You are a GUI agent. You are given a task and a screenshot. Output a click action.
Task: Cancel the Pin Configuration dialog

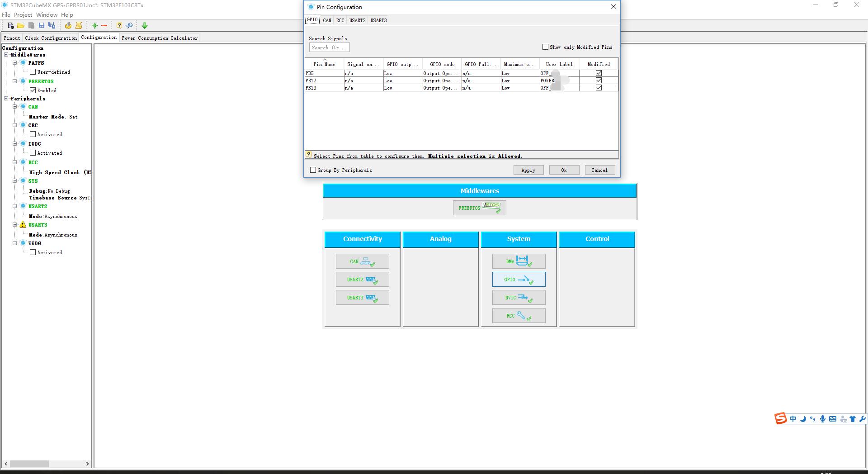pos(599,170)
